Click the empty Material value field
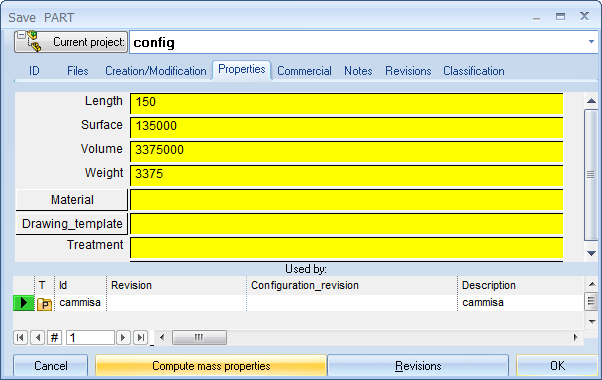Image resolution: width=602 pixels, height=380 pixels. pos(347,200)
